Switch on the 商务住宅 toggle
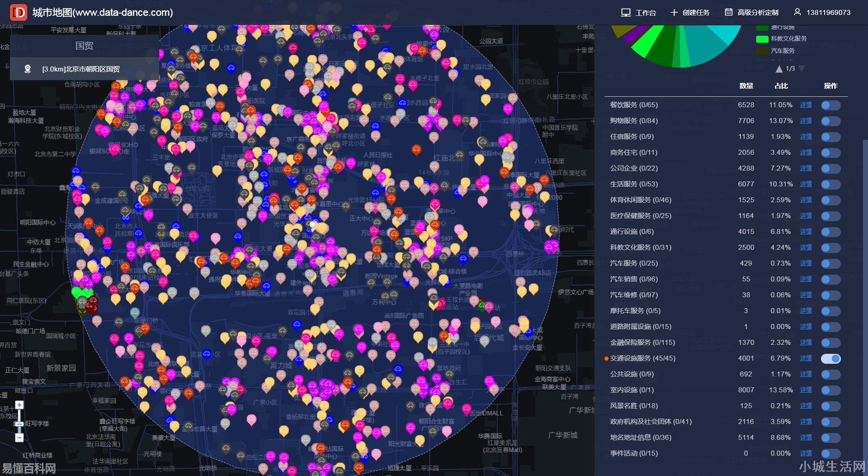Viewport: 868px width, 476px height. pyautogui.click(x=831, y=153)
